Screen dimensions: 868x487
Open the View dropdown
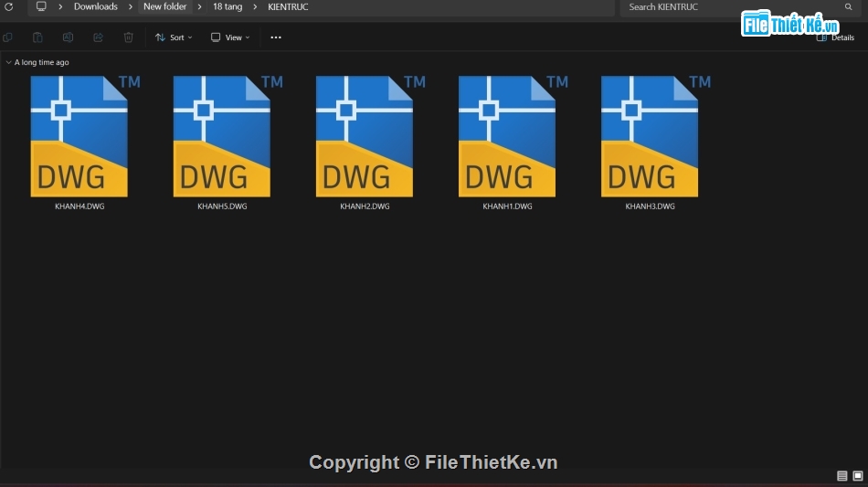230,37
